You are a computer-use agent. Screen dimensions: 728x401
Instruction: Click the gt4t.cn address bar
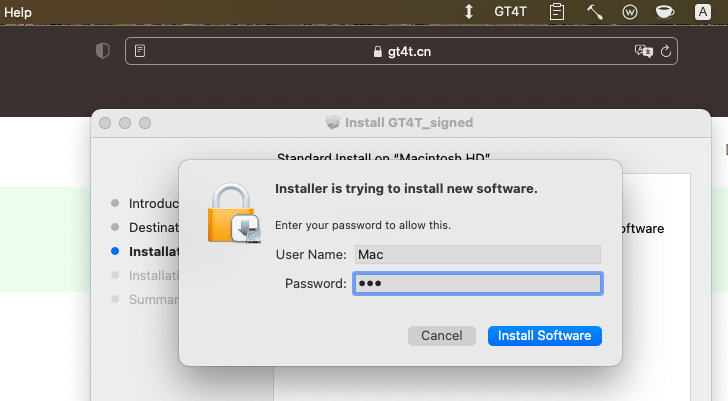402,52
